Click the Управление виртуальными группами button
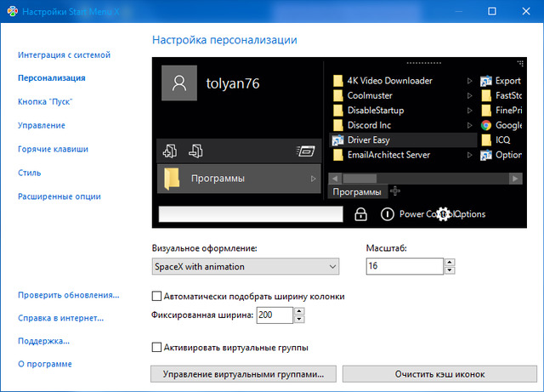The width and height of the screenshot is (544, 392). tap(243, 374)
